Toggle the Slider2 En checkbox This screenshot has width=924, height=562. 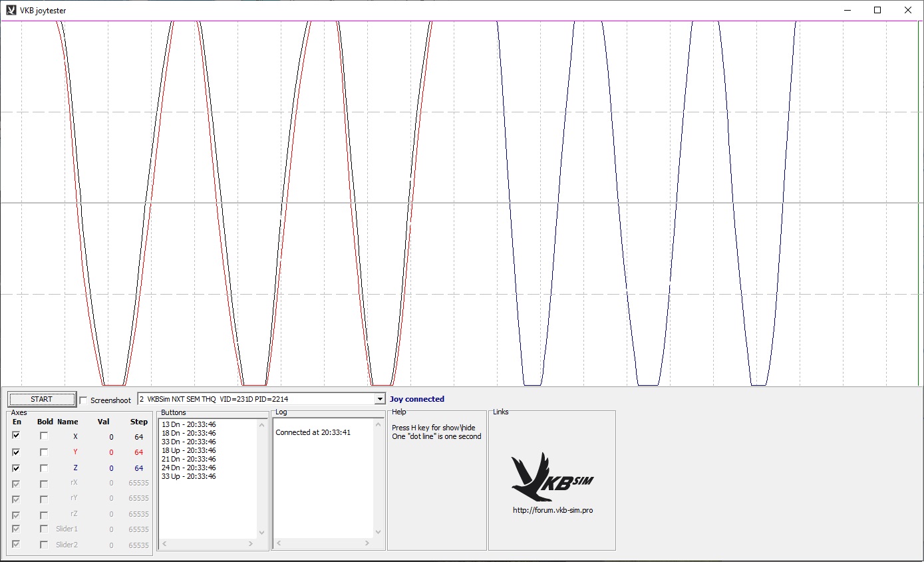pyautogui.click(x=16, y=545)
